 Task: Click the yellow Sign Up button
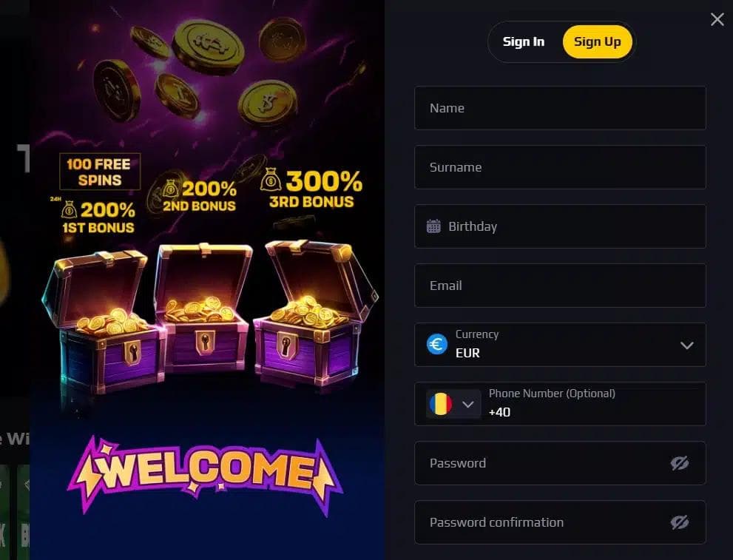tap(597, 41)
